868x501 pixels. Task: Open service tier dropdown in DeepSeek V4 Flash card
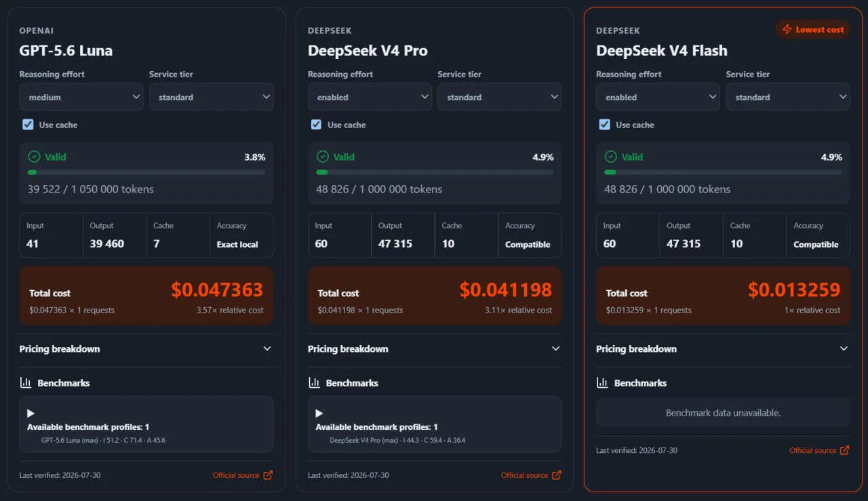[x=788, y=97]
